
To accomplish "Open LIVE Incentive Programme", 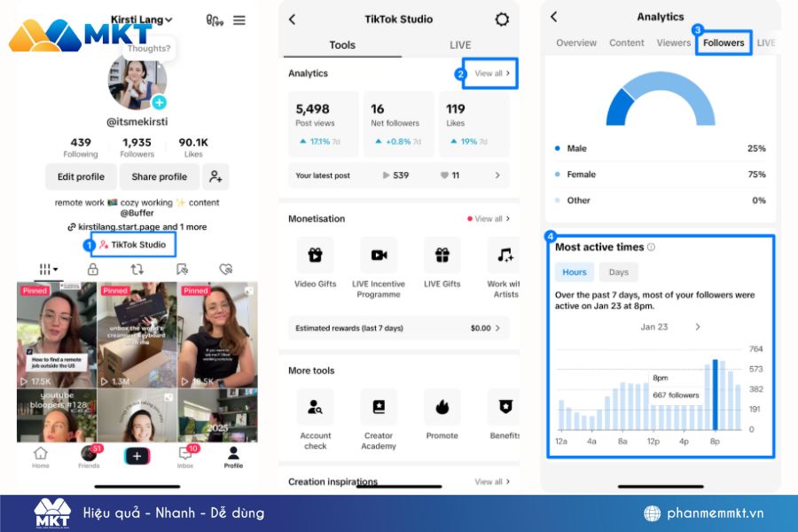I will (x=379, y=269).
